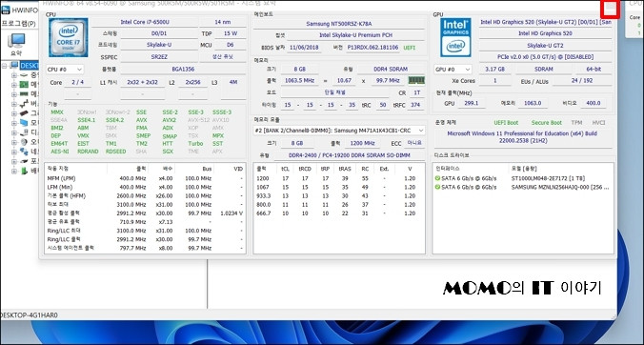Expand the motherboard tree node
Image resolution: width=644 pixels, height=345 pixels.
click(x=14, y=85)
